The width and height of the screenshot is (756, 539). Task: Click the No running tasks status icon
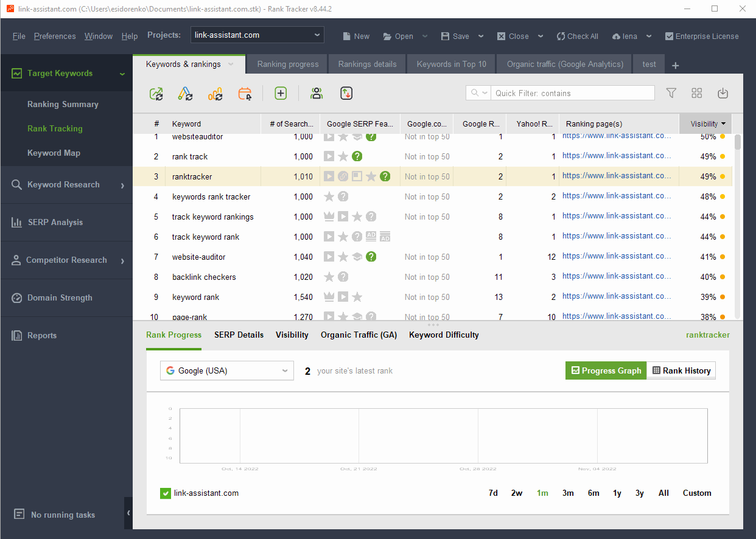[19, 515]
